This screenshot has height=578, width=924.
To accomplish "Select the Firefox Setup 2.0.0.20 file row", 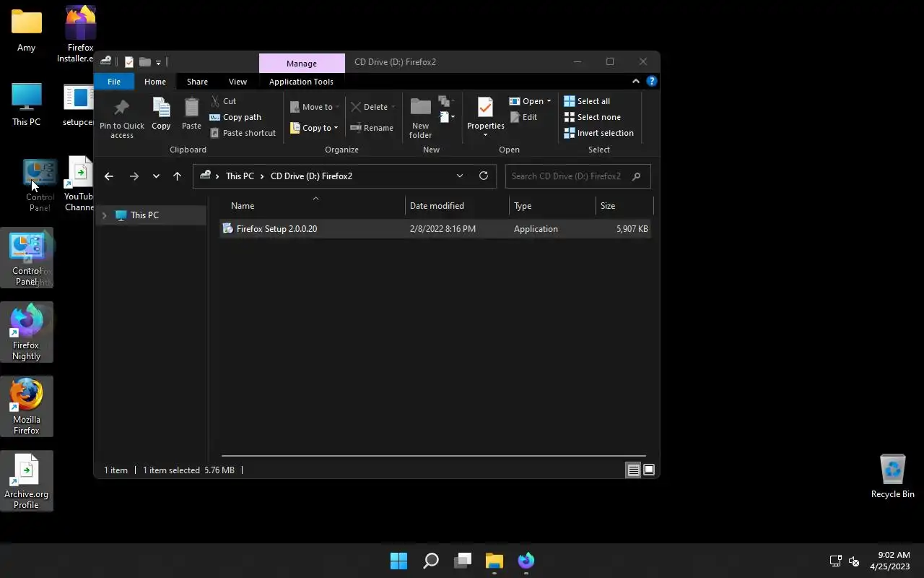I will tap(435, 229).
